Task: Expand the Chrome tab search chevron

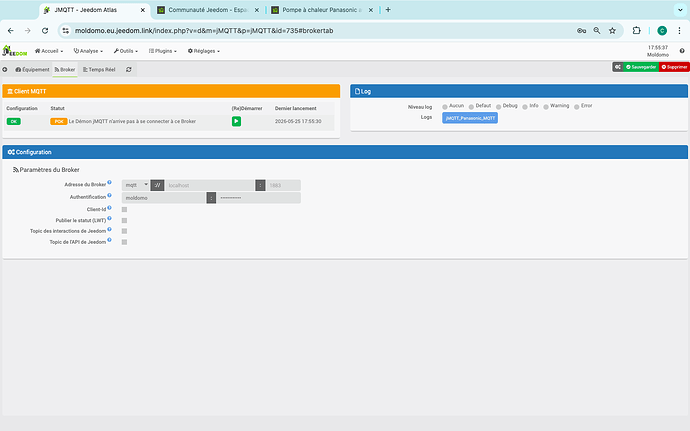Action: tap(680, 10)
